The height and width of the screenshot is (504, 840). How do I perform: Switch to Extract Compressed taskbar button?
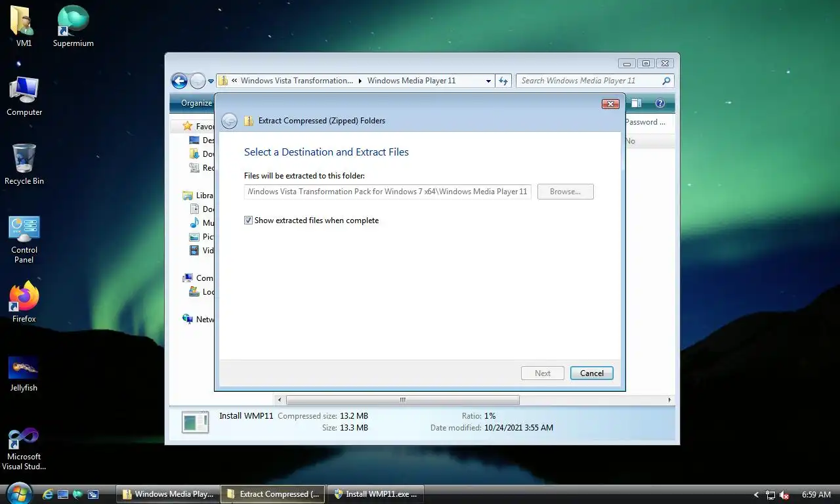pos(273,494)
